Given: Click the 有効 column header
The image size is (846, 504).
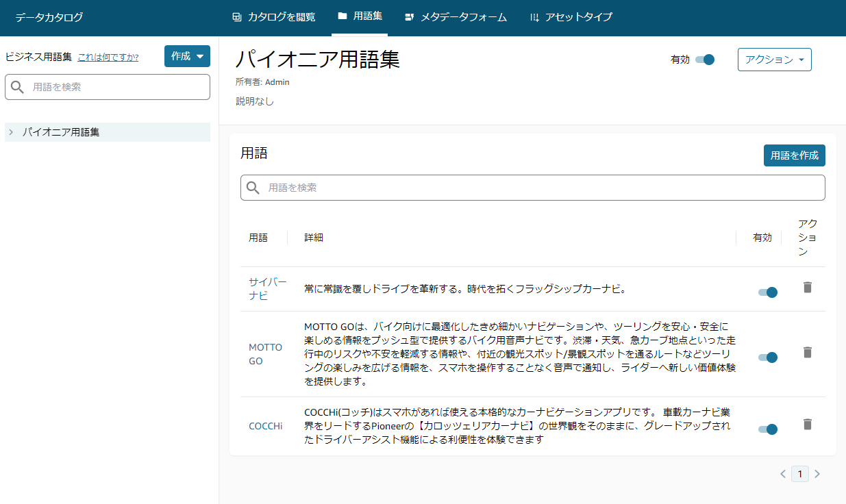Looking at the screenshot, I should pos(762,238).
